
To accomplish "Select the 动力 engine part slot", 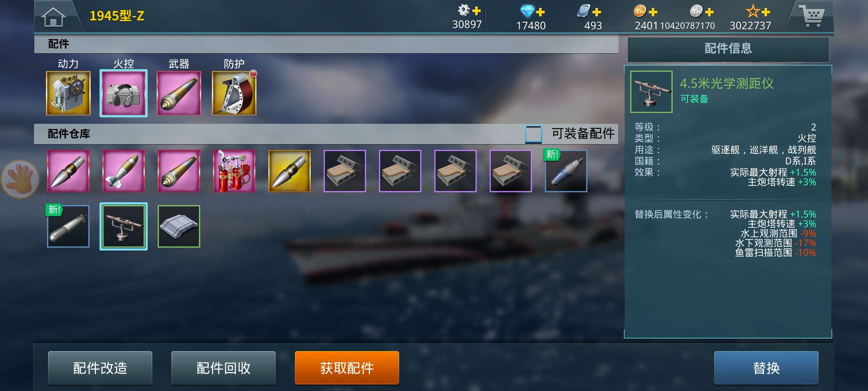I will point(68,93).
